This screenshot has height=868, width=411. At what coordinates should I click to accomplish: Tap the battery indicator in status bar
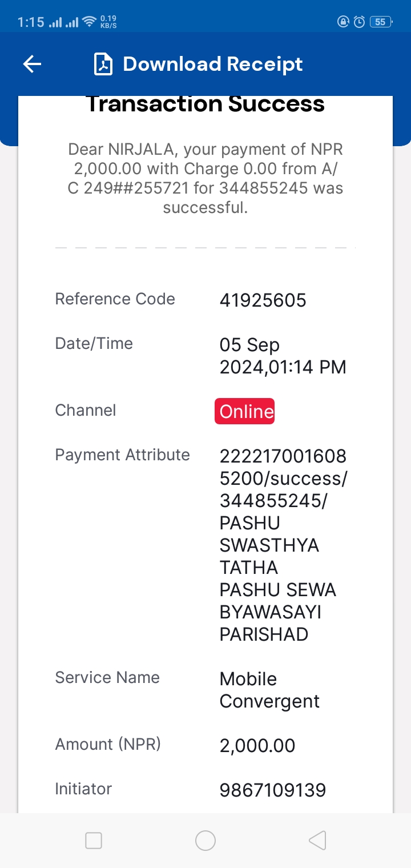click(381, 22)
